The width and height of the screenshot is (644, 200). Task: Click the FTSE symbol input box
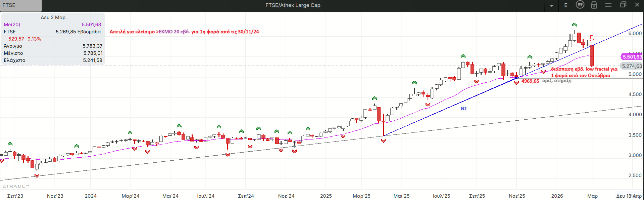pos(21,5)
